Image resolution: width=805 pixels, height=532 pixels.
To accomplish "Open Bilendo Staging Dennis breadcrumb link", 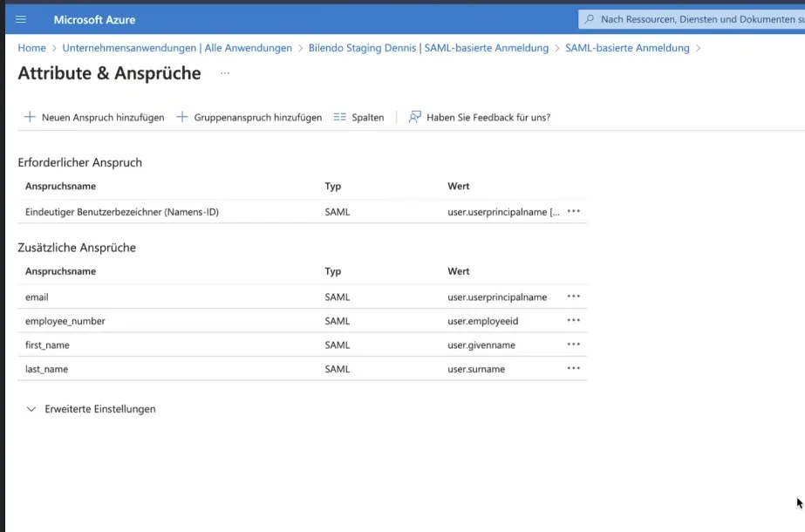I will coord(429,48).
